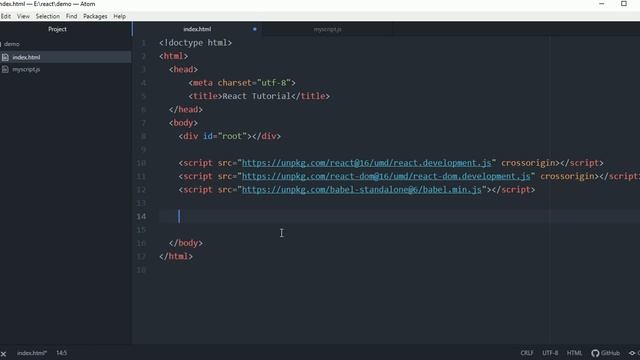Click line number 1 in the gutter

(x=144, y=43)
